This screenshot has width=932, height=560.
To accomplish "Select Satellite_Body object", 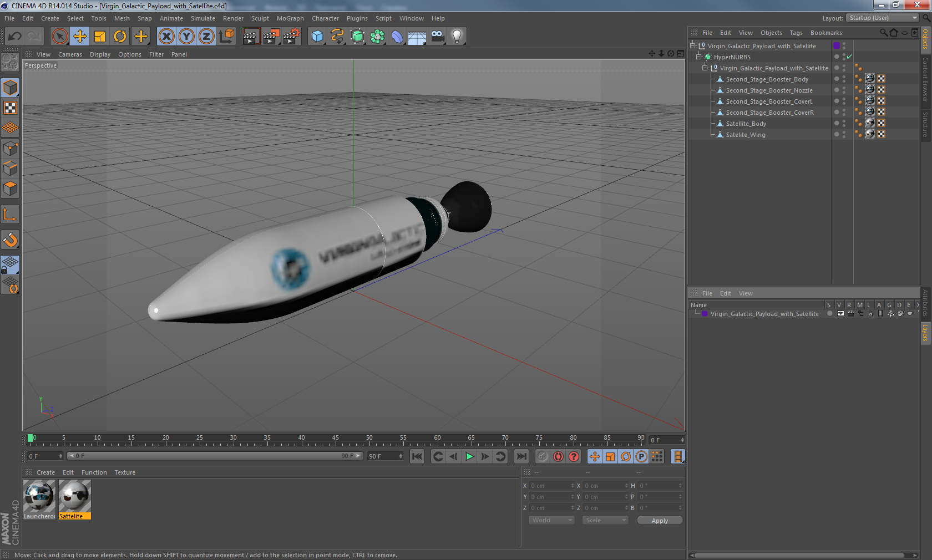I will click(x=746, y=124).
